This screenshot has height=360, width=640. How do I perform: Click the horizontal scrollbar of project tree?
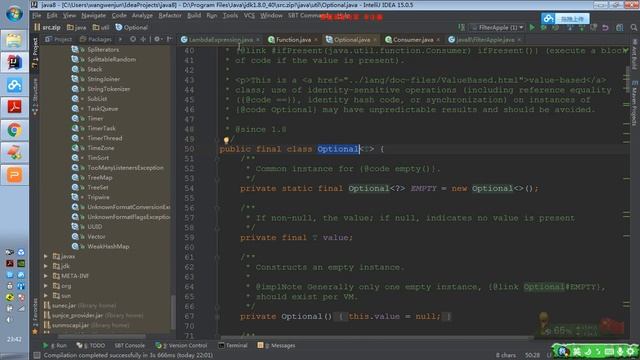click(x=101, y=337)
